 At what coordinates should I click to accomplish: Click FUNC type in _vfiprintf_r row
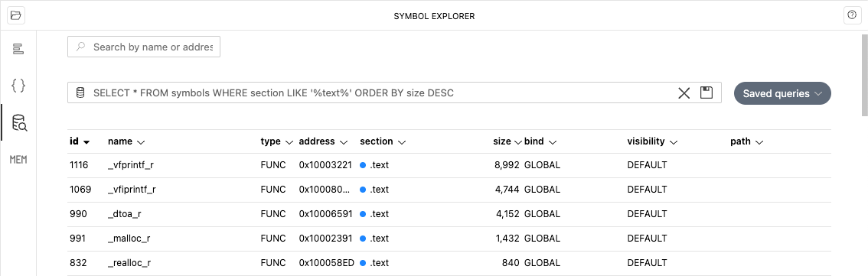273,189
